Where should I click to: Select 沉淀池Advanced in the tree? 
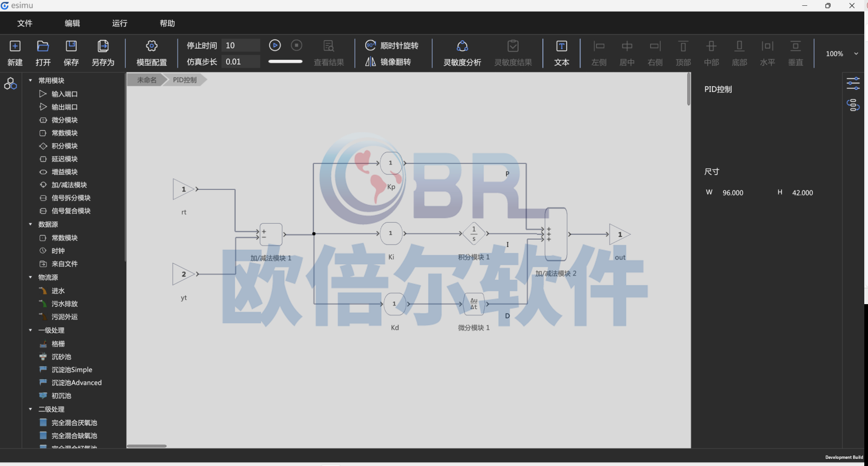pos(77,382)
